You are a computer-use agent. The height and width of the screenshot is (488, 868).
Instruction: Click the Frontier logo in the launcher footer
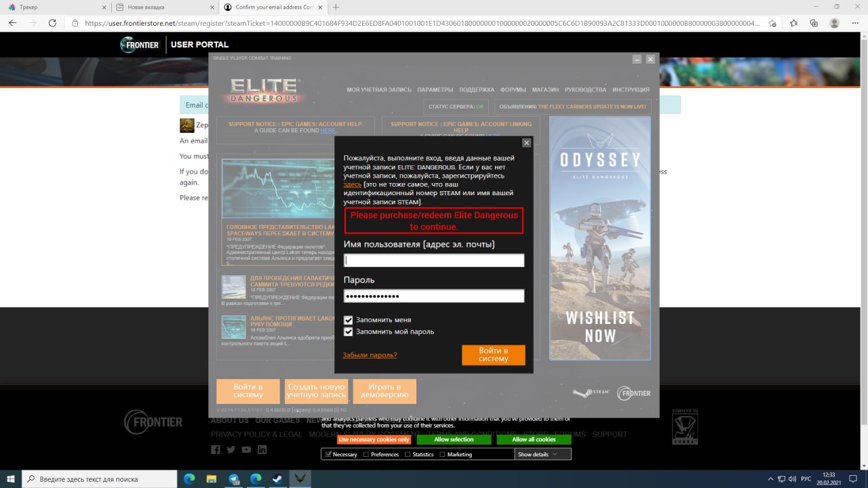(x=634, y=393)
